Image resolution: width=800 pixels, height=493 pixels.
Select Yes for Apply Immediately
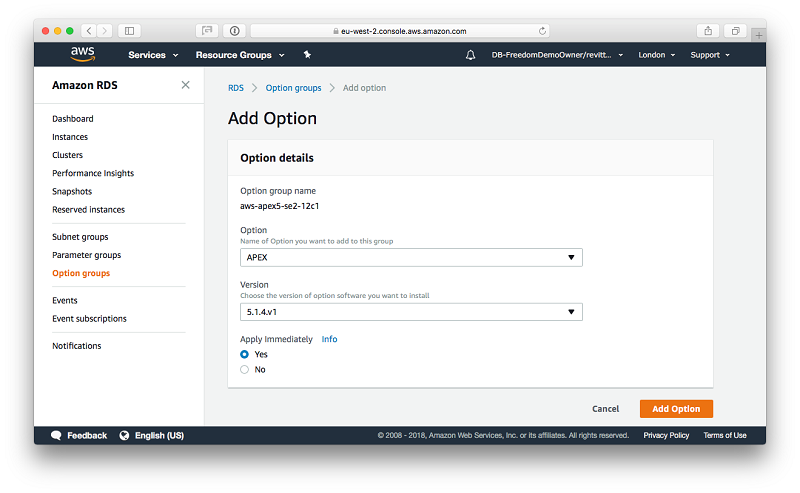click(x=244, y=354)
